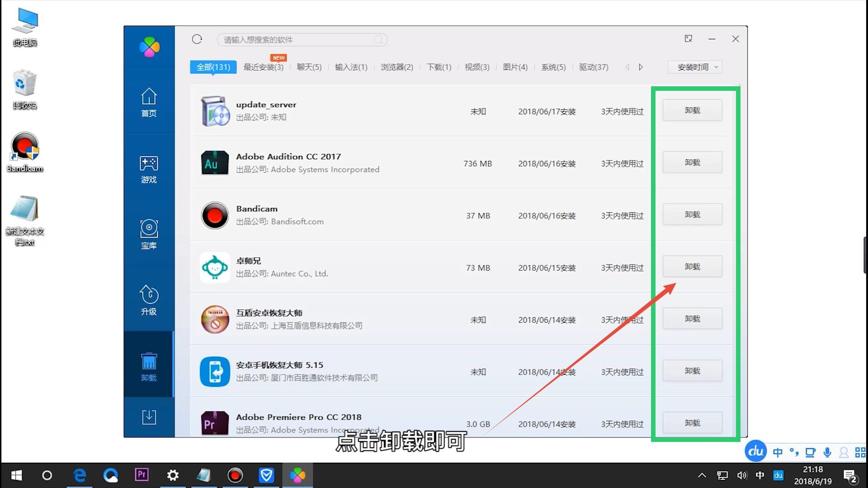
Task: Expand hidden system tray icons
Action: coord(702,475)
